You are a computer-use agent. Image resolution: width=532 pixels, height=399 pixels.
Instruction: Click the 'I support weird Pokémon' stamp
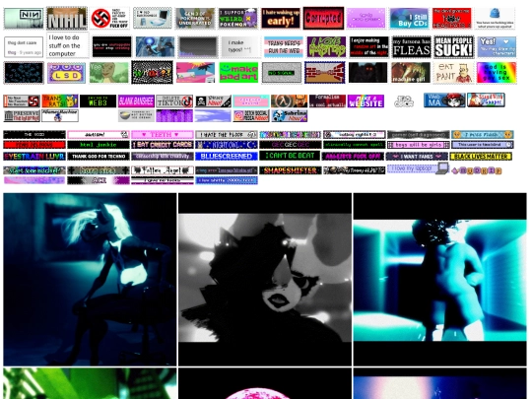[237, 19]
